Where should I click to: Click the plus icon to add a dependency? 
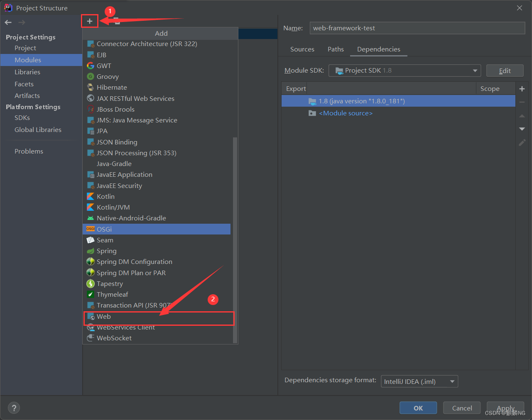[522, 89]
